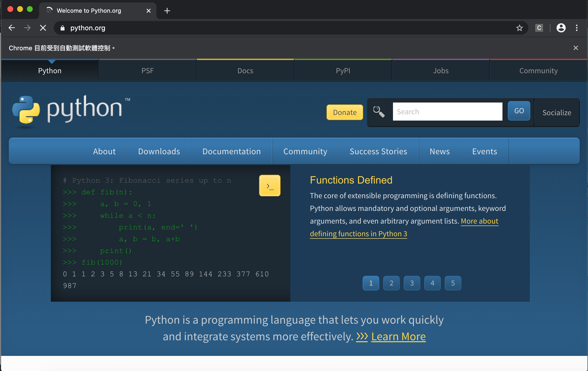Click the GO search button
This screenshot has width=588, height=371.
519,111
